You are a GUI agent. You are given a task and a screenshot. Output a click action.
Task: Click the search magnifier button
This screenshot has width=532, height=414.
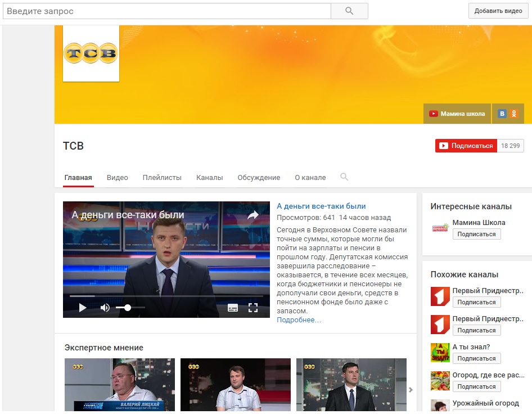point(349,11)
